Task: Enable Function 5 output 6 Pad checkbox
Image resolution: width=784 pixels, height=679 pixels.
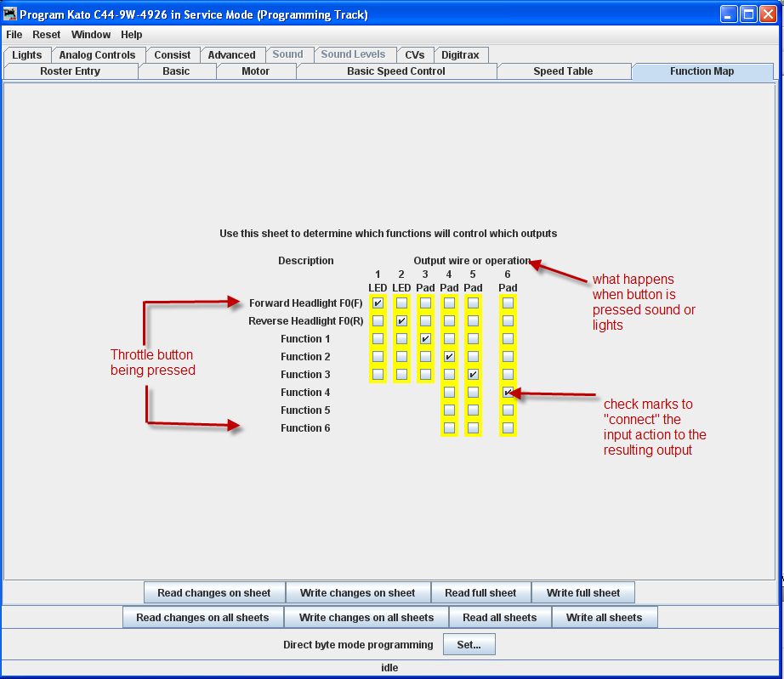Action: [x=508, y=410]
